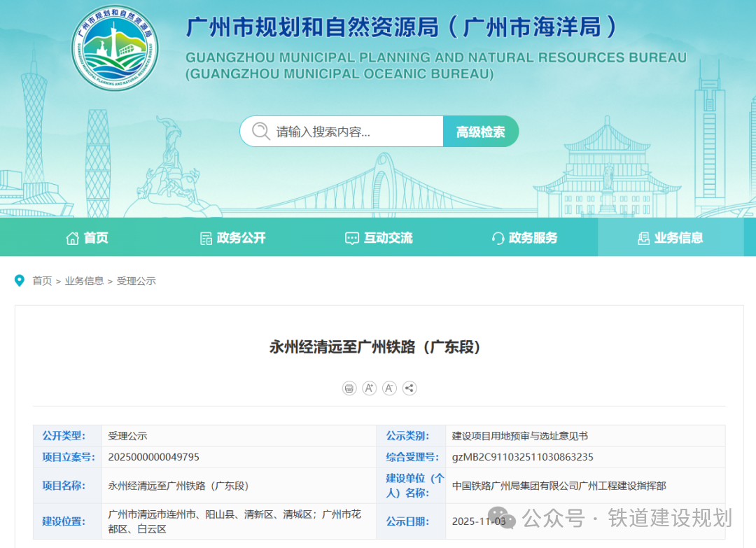Select the 业务信息 tab
756x548 pixels.
point(670,238)
